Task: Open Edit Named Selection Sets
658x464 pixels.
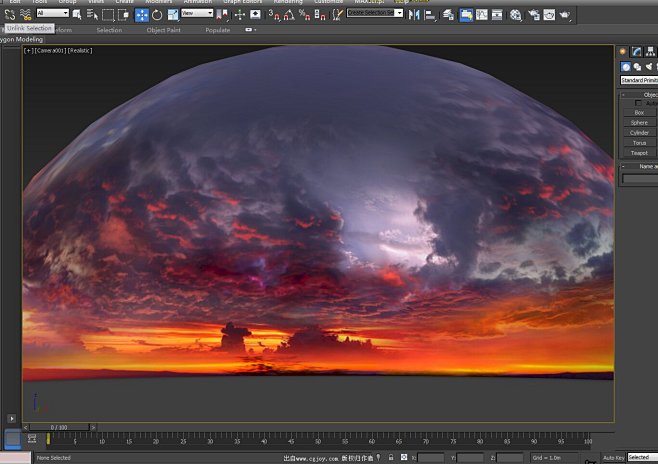Action: (x=337, y=15)
